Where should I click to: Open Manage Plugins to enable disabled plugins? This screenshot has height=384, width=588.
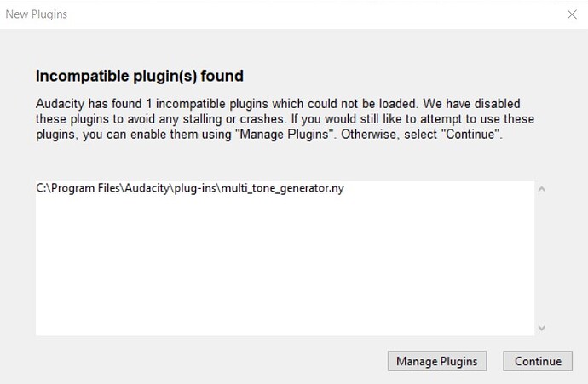(x=437, y=361)
